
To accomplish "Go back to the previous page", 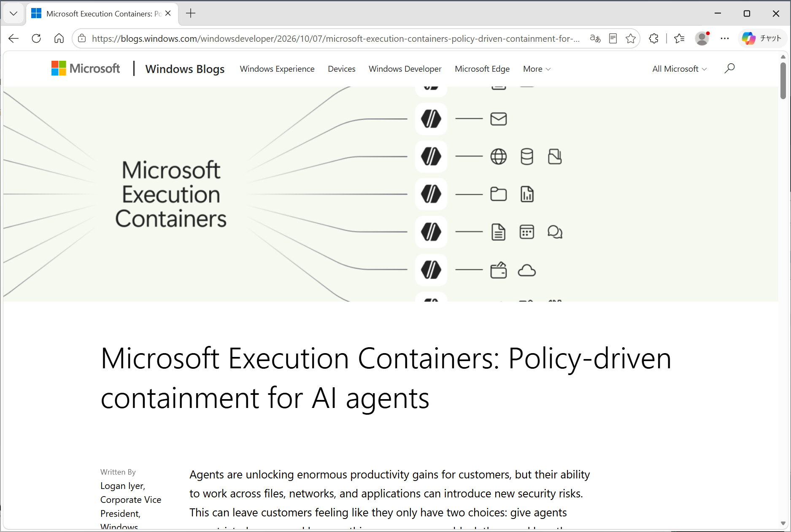I will click(13, 38).
